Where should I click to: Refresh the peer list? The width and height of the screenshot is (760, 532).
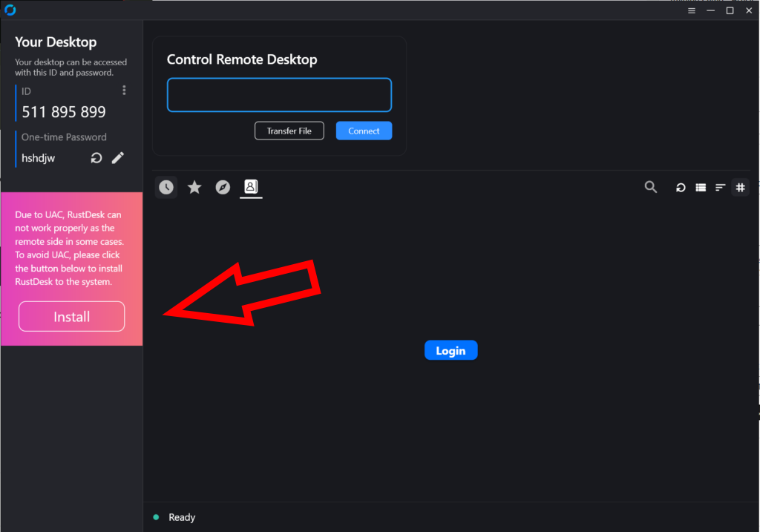681,188
